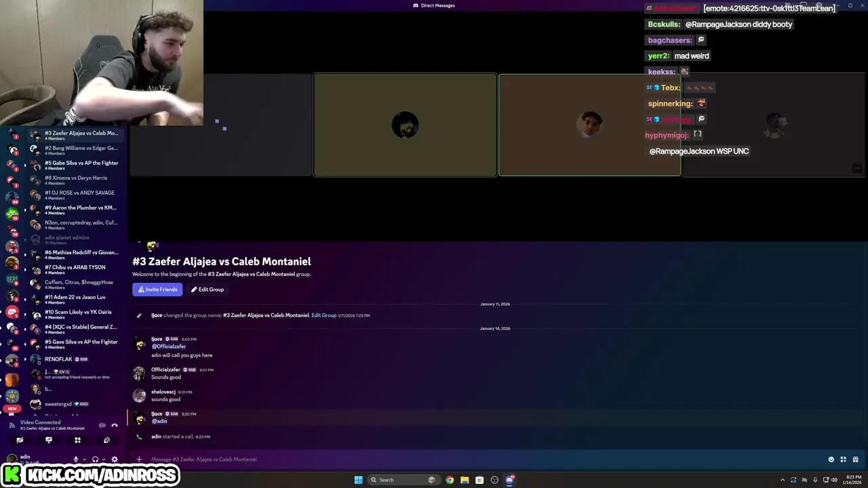The height and width of the screenshot is (488, 868).
Task: Open adin planet admins group DM
Action: 76,240
